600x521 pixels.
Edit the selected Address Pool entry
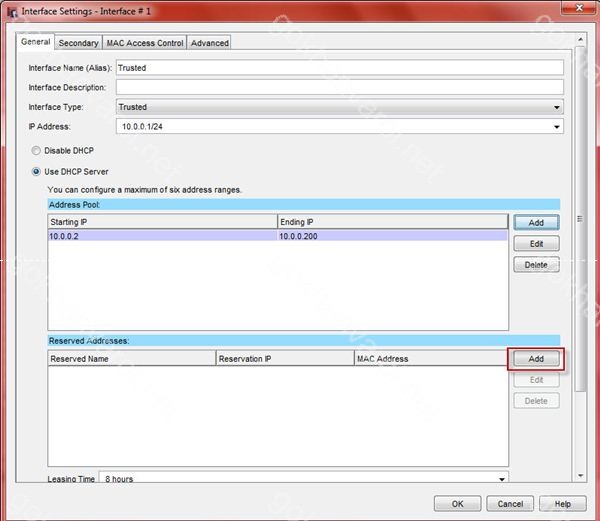pos(536,244)
